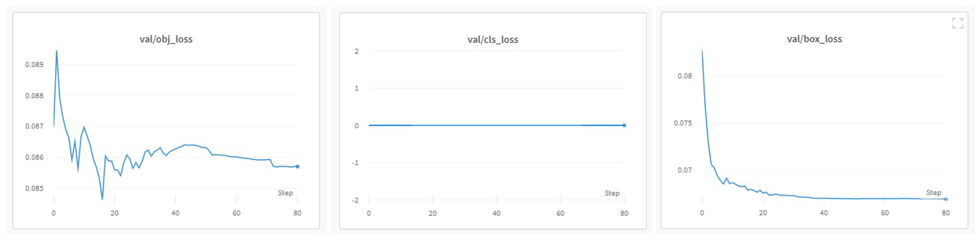Click the val/cls_loss chart title

point(493,40)
